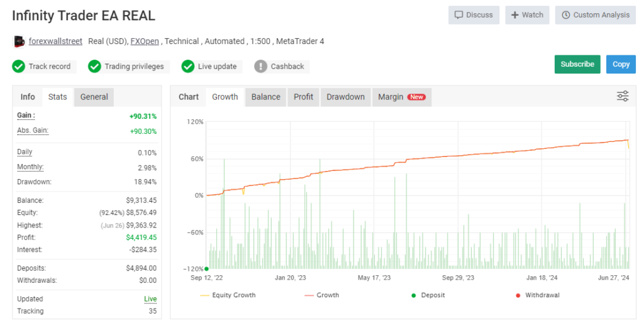644x328 pixels.
Task: Open the Margin chart tab
Action: [401, 97]
